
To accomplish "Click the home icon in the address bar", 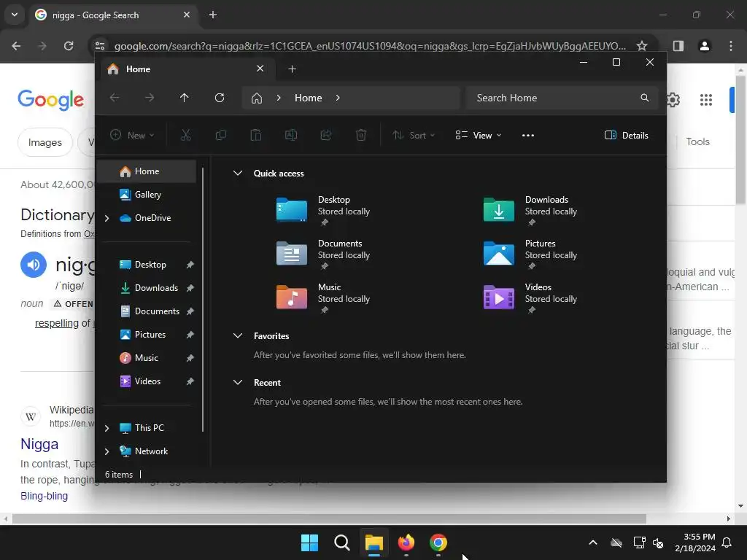I will (x=257, y=98).
